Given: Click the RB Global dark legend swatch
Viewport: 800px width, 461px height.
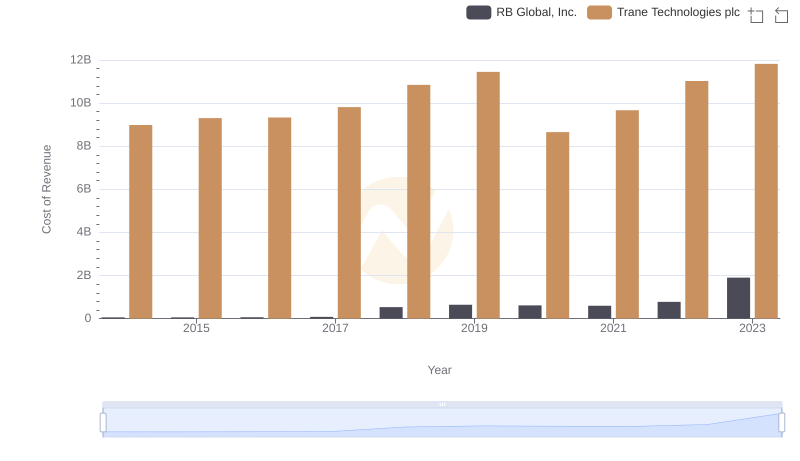Looking at the screenshot, I should [479, 12].
